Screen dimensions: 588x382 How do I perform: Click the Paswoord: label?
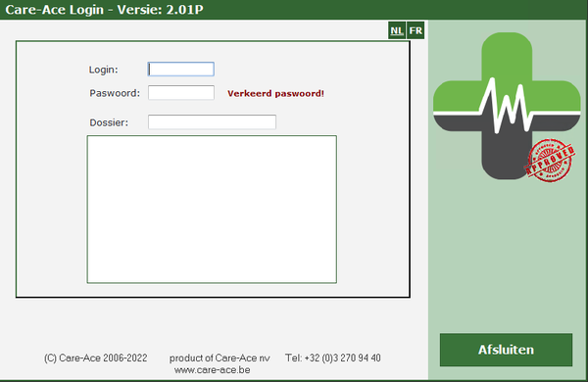(115, 93)
